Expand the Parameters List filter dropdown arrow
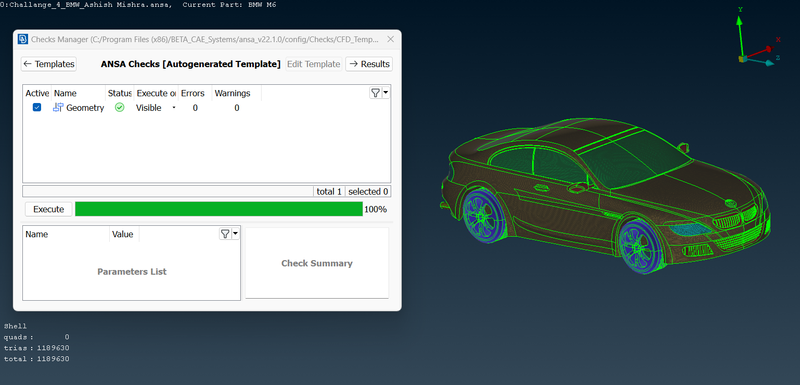800x385 pixels. (235, 234)
